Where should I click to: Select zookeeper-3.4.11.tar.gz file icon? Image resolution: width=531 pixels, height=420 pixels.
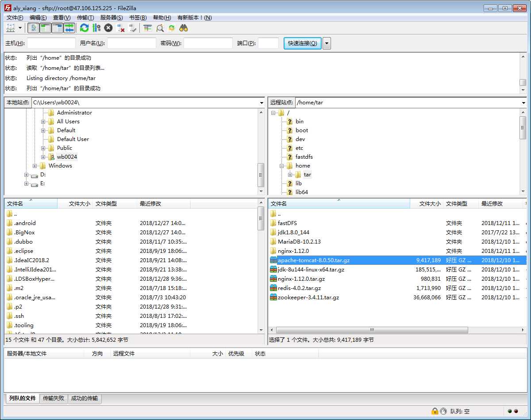tap(273, 298)
